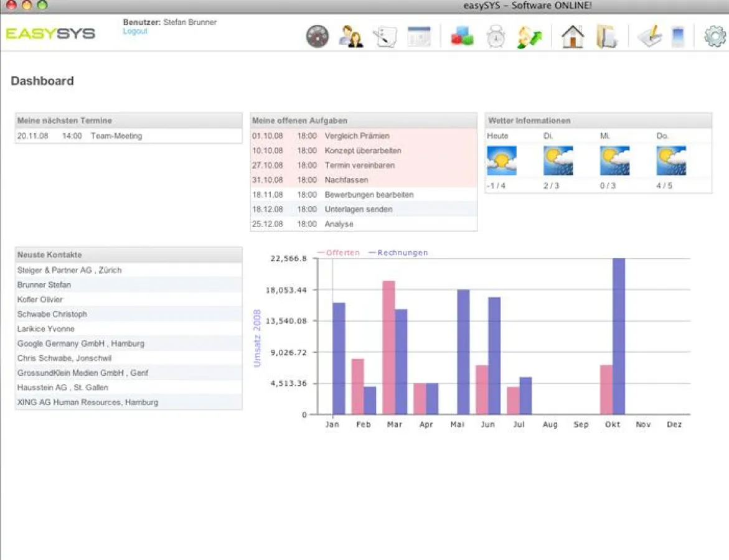This screenshot has height=560, width=729.
Task: Click the home icon in the toolbar
Action: pyautogui.click(x=573, y=36)
